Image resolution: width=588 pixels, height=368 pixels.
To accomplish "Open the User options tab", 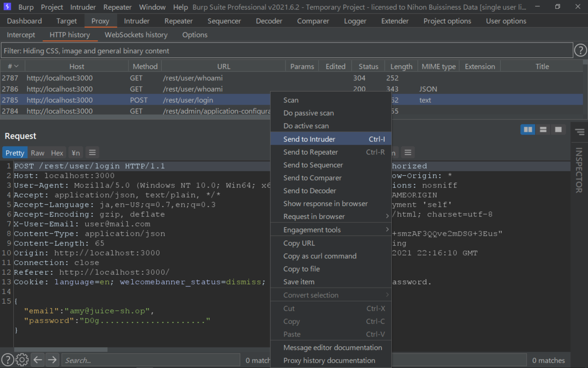I will pos(506,21).
